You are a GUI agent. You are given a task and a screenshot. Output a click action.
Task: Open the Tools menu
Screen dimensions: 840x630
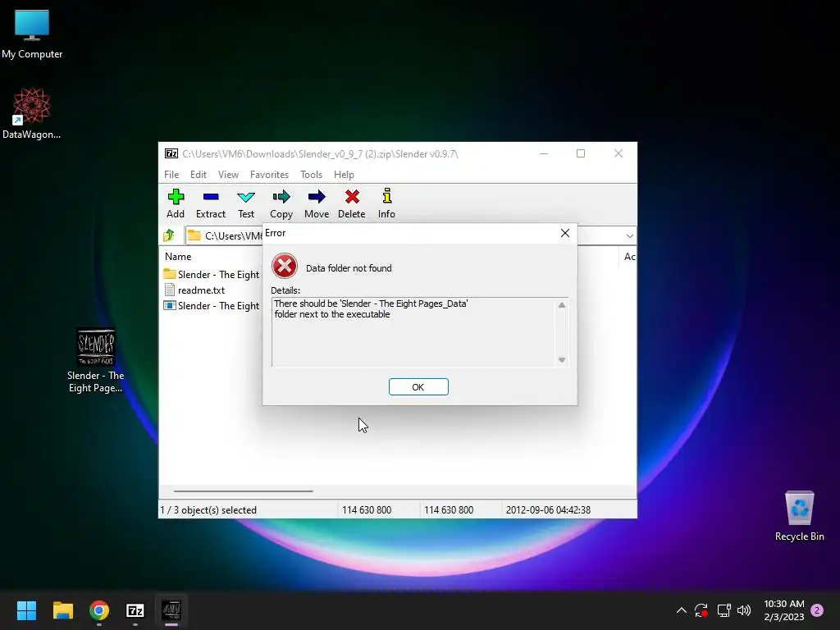pyautogui.click(x=311, y=175)
